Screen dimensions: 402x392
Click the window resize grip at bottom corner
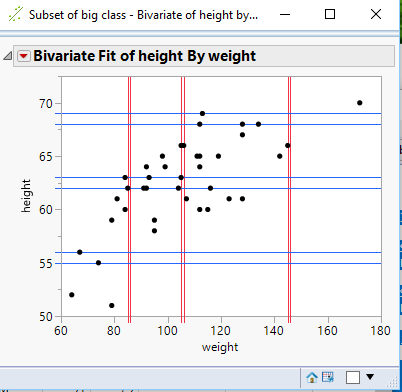393,382
